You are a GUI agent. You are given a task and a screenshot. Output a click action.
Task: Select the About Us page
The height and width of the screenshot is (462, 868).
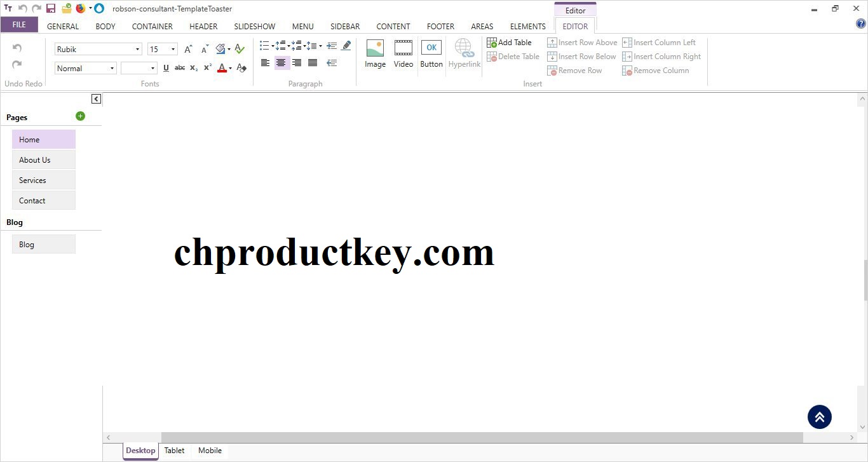pos(44,160)
